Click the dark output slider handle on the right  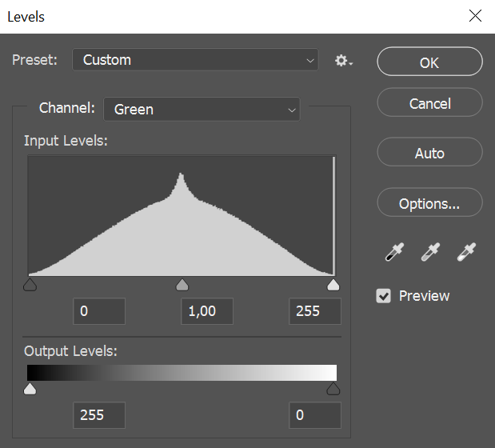333,389
